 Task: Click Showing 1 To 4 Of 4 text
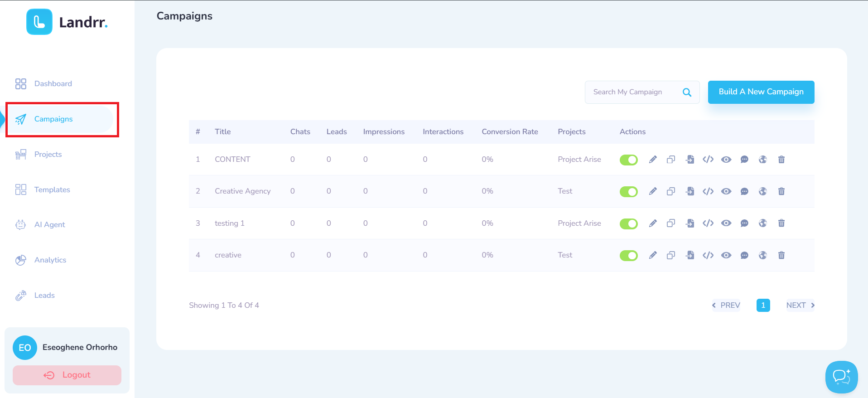pos(224,305)
